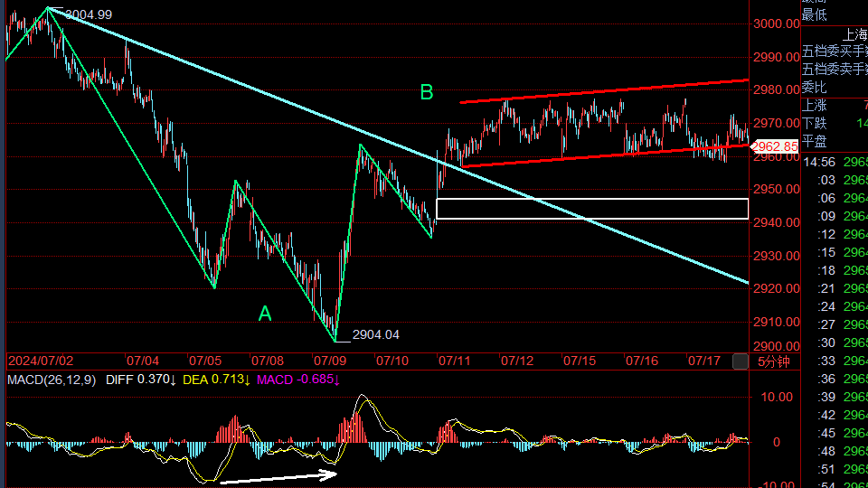Click the current price tag 2962.85
This screenshot has width=868, height=488.
[x=775, y=146]
